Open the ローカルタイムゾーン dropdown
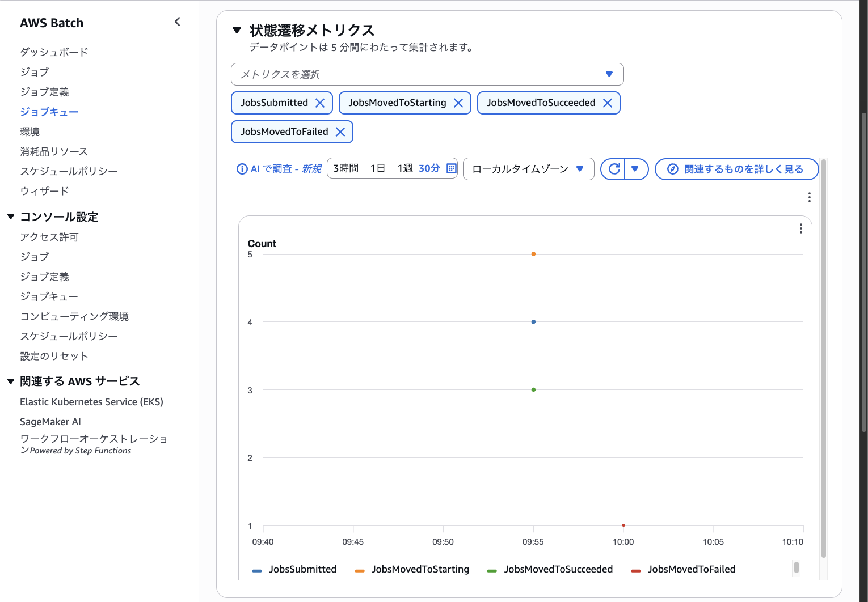Viewport: 868px width, 602px height. point(528,169)
